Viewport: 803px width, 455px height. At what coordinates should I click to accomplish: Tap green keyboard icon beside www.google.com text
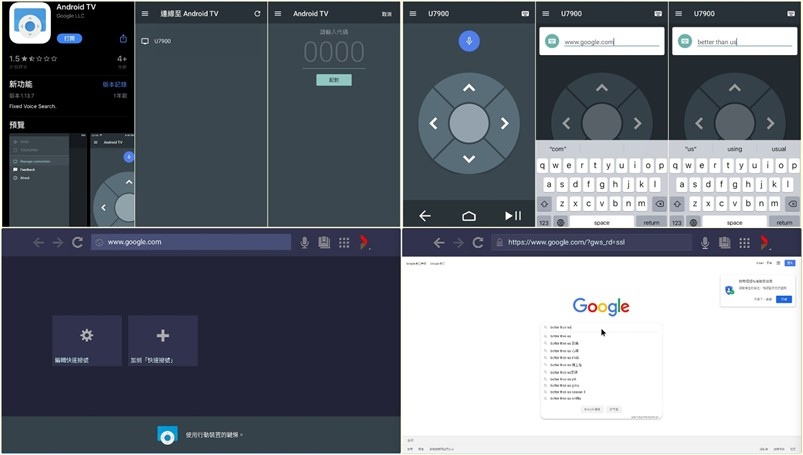tap(552, 41)
